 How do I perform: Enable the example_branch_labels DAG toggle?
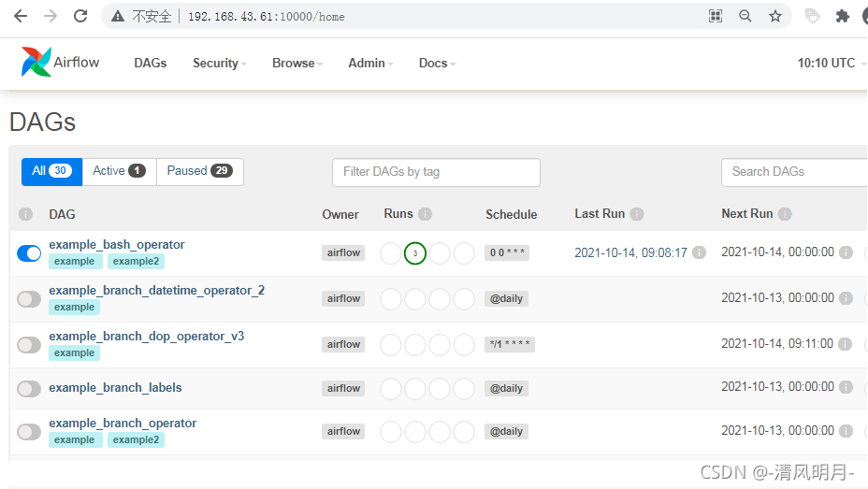coord(29,389)
